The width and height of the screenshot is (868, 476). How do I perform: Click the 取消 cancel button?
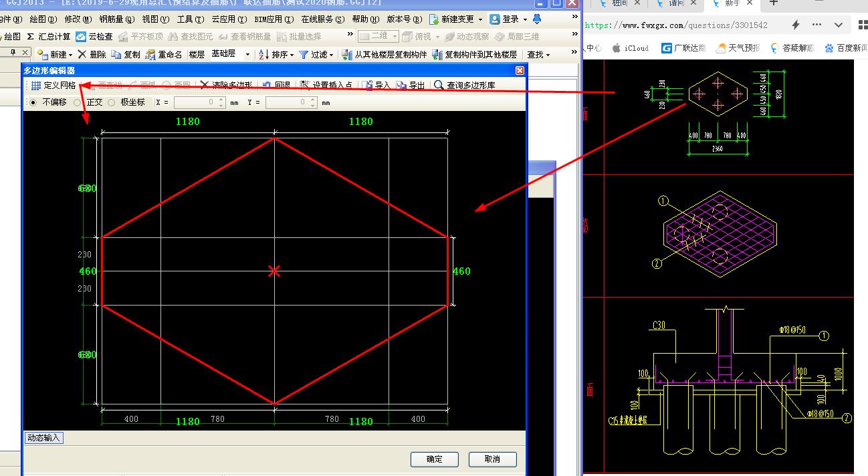tap(493, 459)
